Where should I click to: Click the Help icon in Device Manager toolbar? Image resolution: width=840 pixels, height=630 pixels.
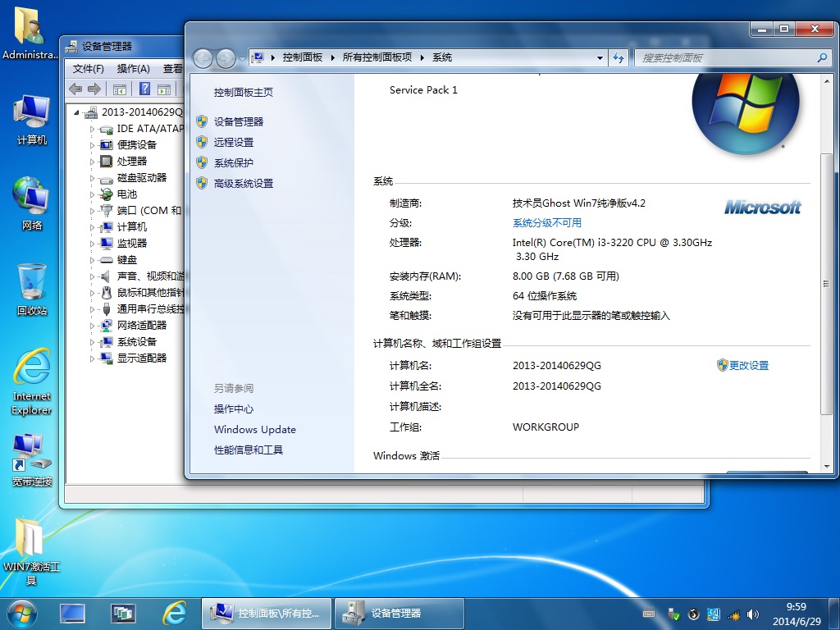[x=144, y=89]
